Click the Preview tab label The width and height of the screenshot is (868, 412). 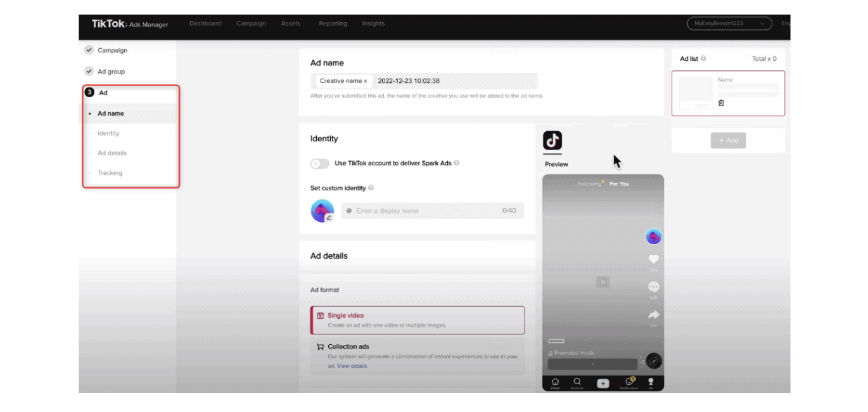(556, 164)
